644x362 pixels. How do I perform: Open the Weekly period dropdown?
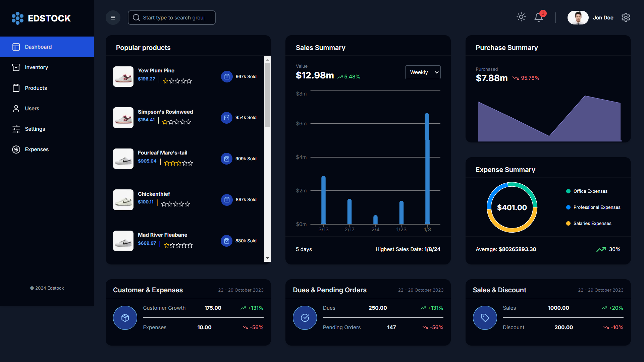point(423,72)
